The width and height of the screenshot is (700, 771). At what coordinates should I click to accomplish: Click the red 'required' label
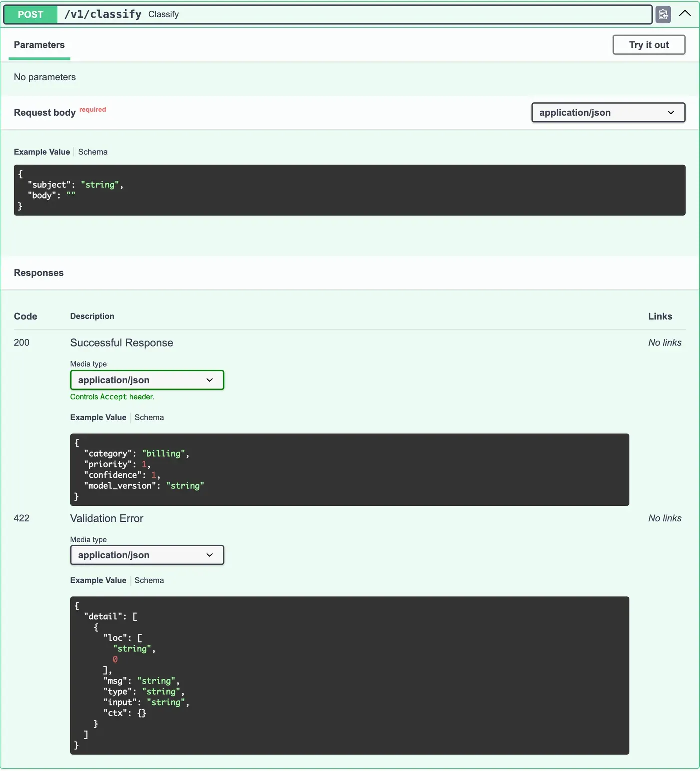93,110
